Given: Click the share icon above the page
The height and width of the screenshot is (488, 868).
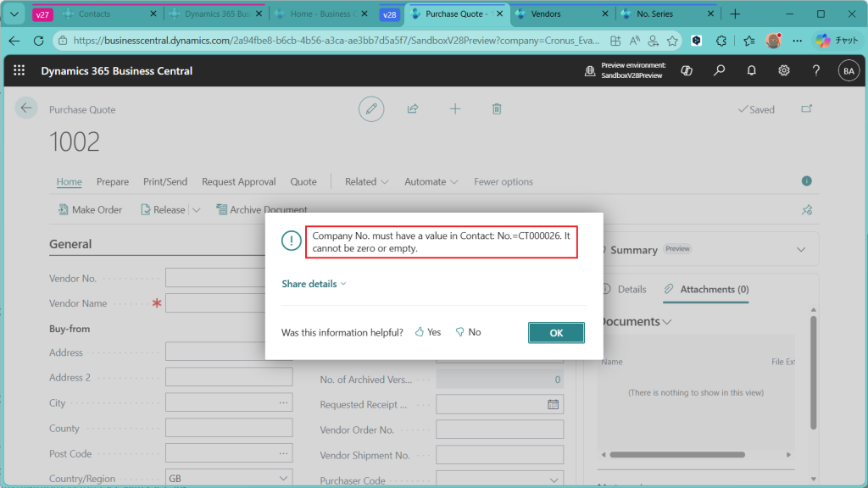Looking at the screenshot, I should tap(413, 108).
